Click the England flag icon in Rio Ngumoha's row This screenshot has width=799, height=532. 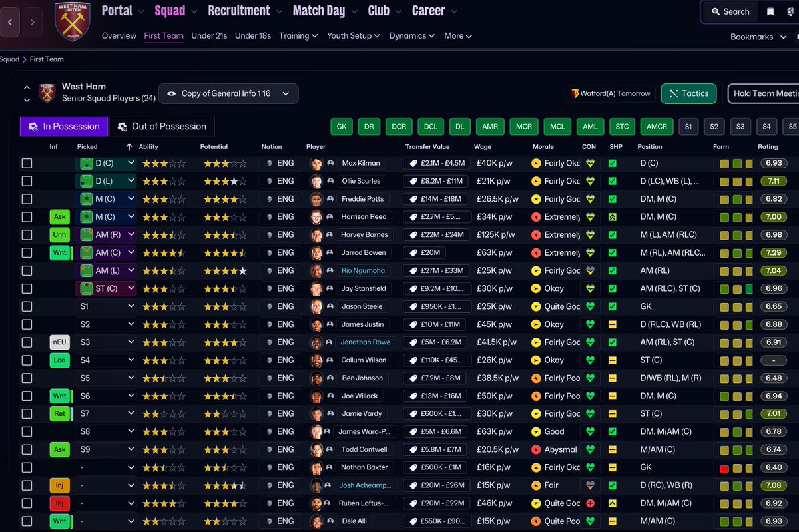268,270
